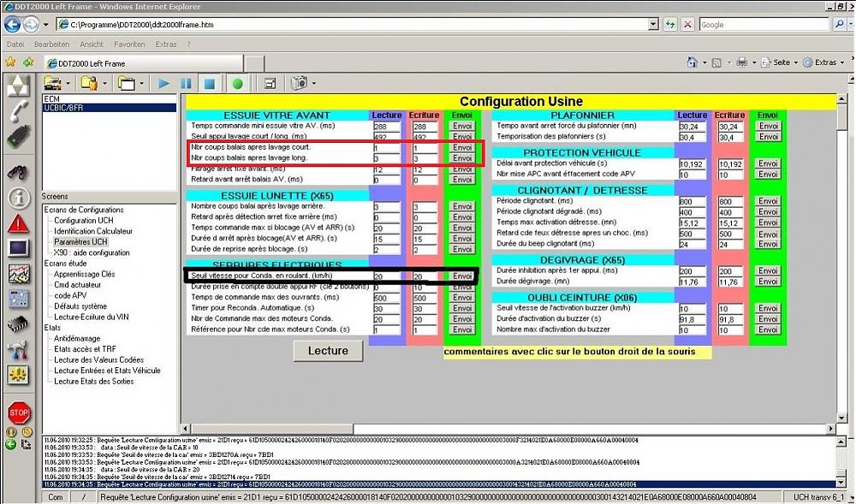Click the blue play button in toolbar
The width and height of the screenshot is (856, 504).
[163, 83]
